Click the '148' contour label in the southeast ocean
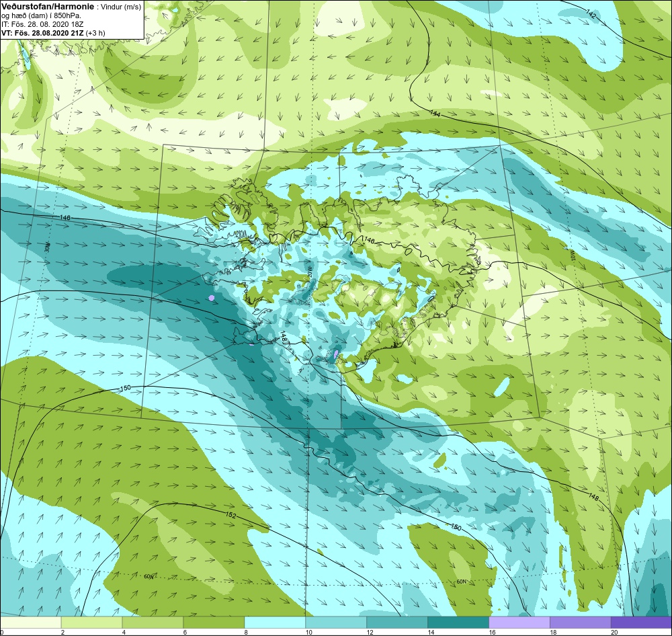This screenshot has height=636, width=672. point(593,497)
